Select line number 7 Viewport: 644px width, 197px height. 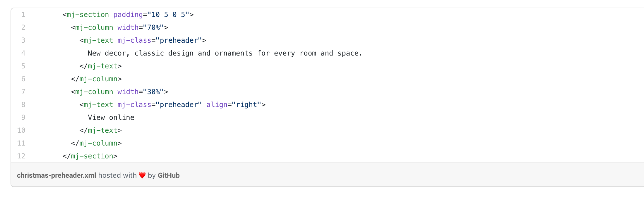coord(23,92)
